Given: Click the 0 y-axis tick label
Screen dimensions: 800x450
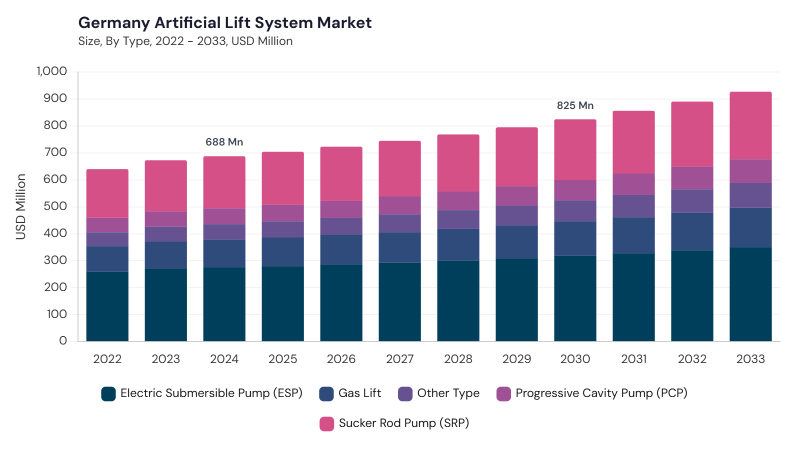Looking at the screenshot, I should (x=63, y=341).
